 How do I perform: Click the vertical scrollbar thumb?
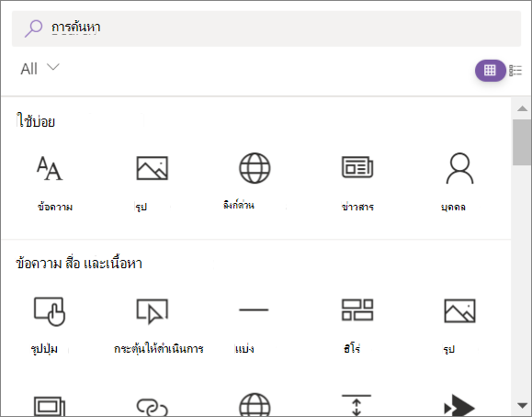[x=522, y=142]
